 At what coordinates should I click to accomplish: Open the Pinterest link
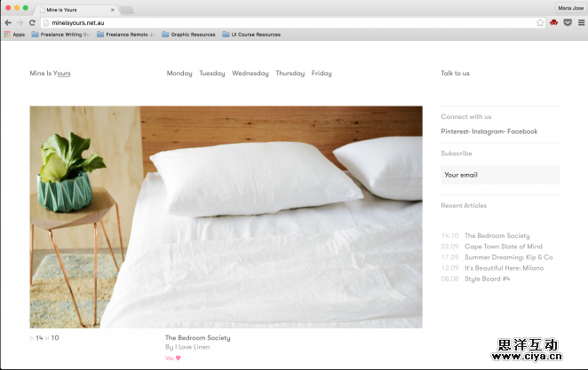455,131
